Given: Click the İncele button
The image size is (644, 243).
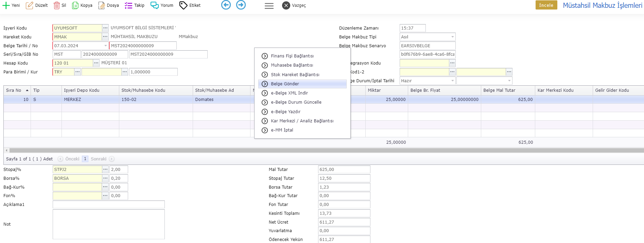Looking at the screenshot, I should 546,5.
